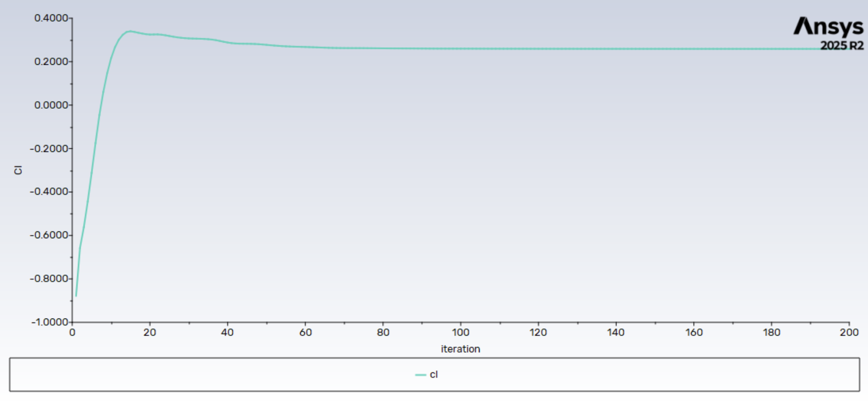Viewport: 868px width, 402px height.
Task: Click the -1.0000 y-axis label
Action: pyautogui.click(x=50, y=322)
